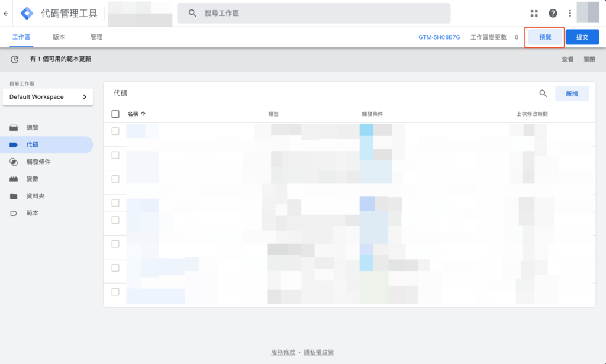Click 查看 on the update banner

point(568,59)
